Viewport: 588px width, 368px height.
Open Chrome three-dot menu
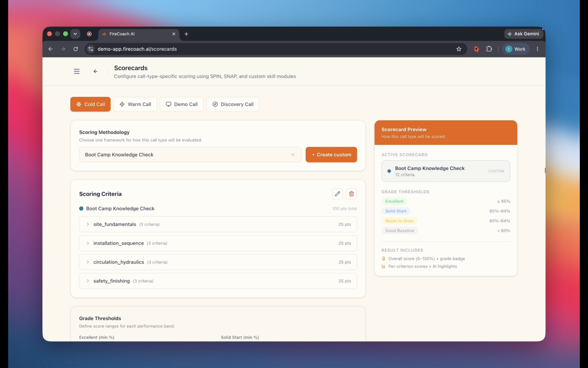537,49
